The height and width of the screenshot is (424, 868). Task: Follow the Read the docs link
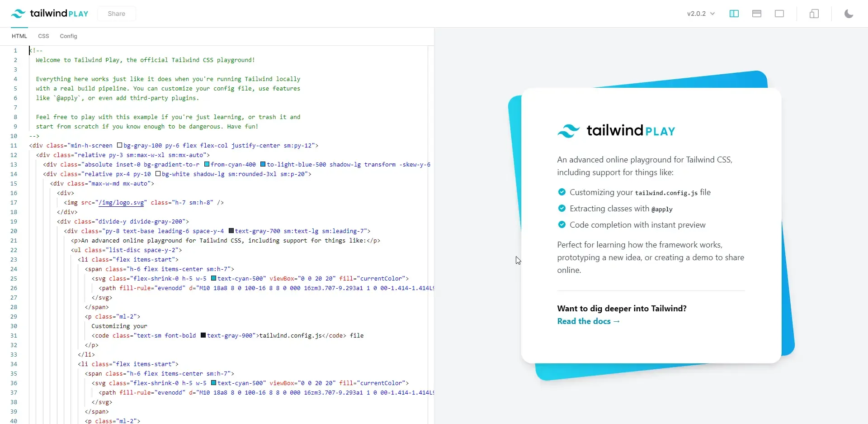pos(585,321)
